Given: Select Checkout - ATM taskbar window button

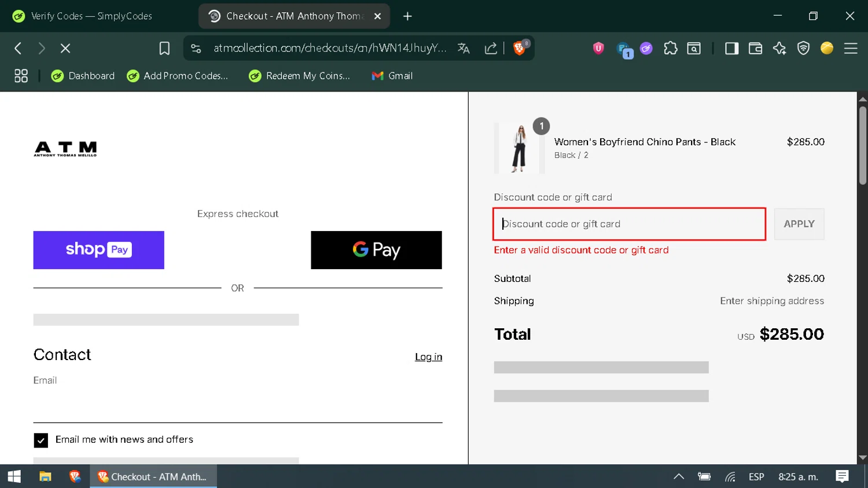Looking at the screenshot, I should [x=153, y=476].
